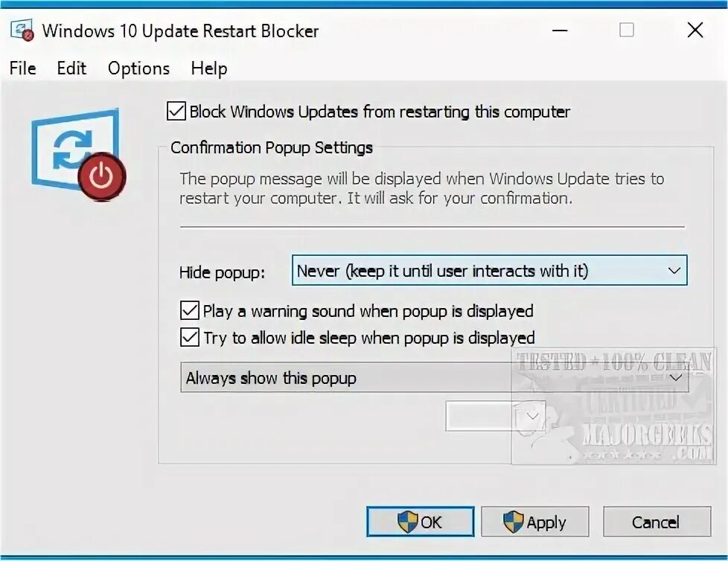Click the MajorGeeks certified watermark badge

(613, 406)
